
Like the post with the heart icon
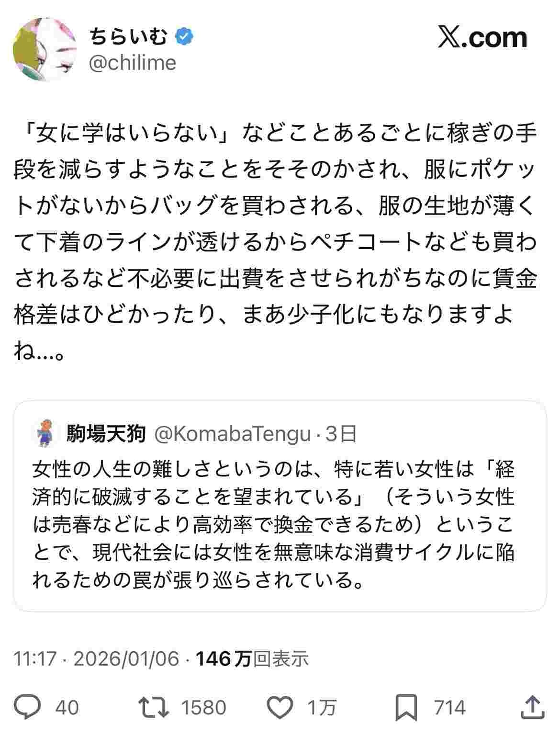tap(279, 707)
